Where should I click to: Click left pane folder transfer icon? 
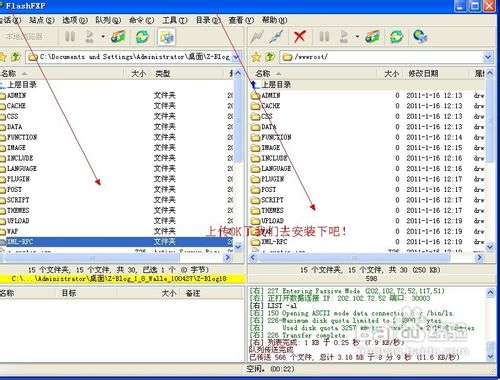[x=118, y=36]
